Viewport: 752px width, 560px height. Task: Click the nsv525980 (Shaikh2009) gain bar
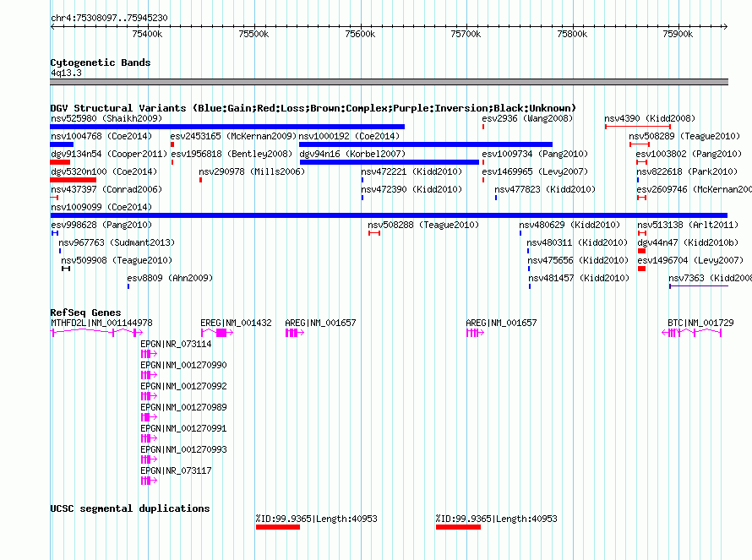click(x=227, y=127)
